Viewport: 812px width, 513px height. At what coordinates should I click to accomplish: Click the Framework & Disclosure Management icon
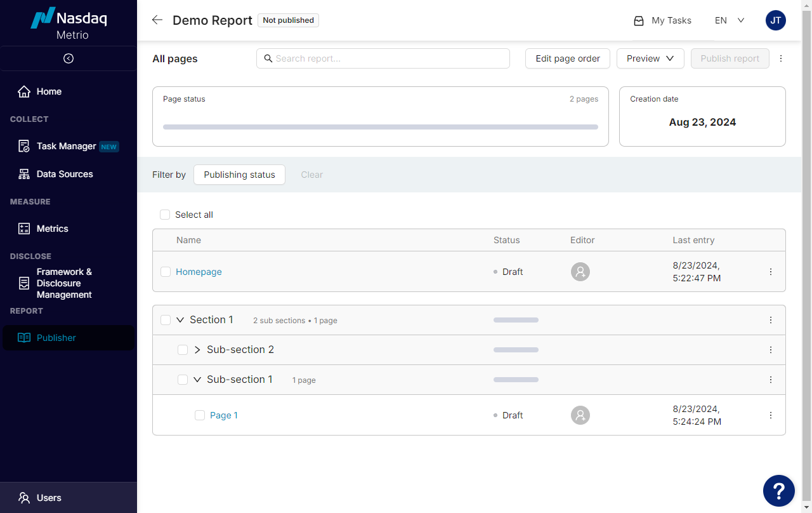(24, 283)
